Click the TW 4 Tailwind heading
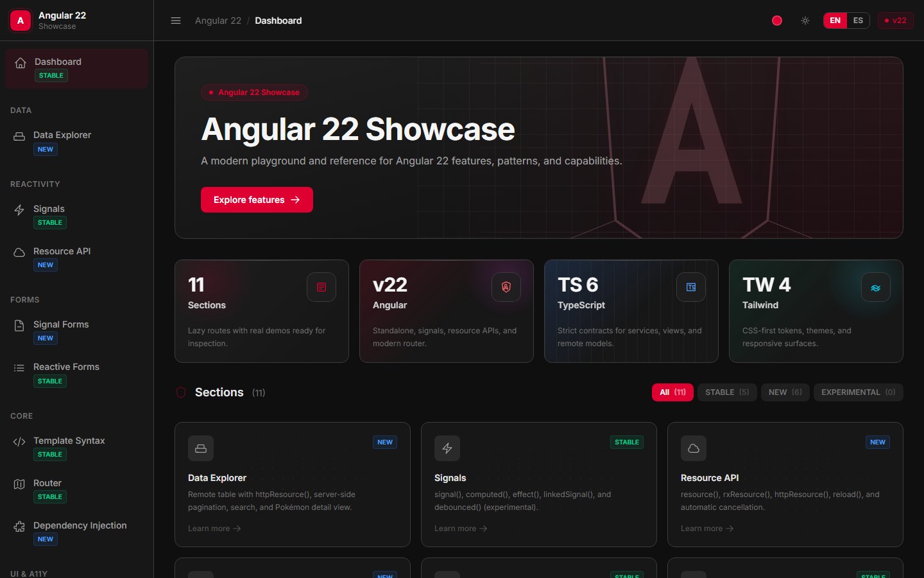Screen dimensions: 924x578 click(x=767, y=285)
